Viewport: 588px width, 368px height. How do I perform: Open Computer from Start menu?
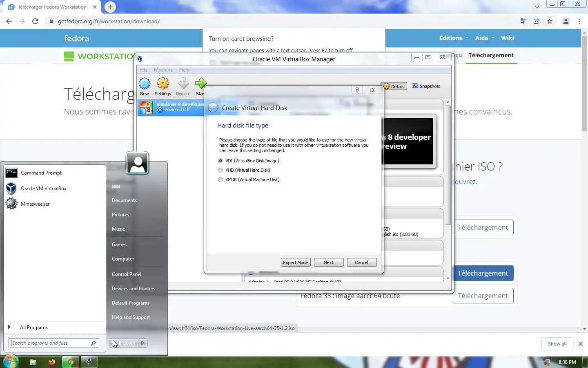tap(123, 259)
